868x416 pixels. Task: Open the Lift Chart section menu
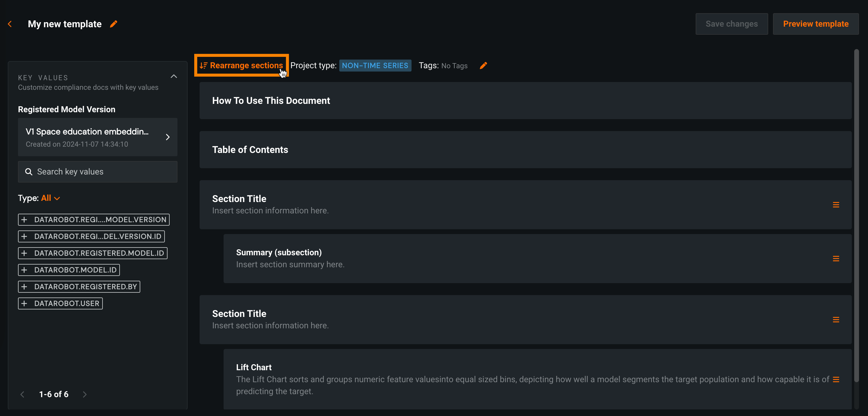tap(836, 379)
